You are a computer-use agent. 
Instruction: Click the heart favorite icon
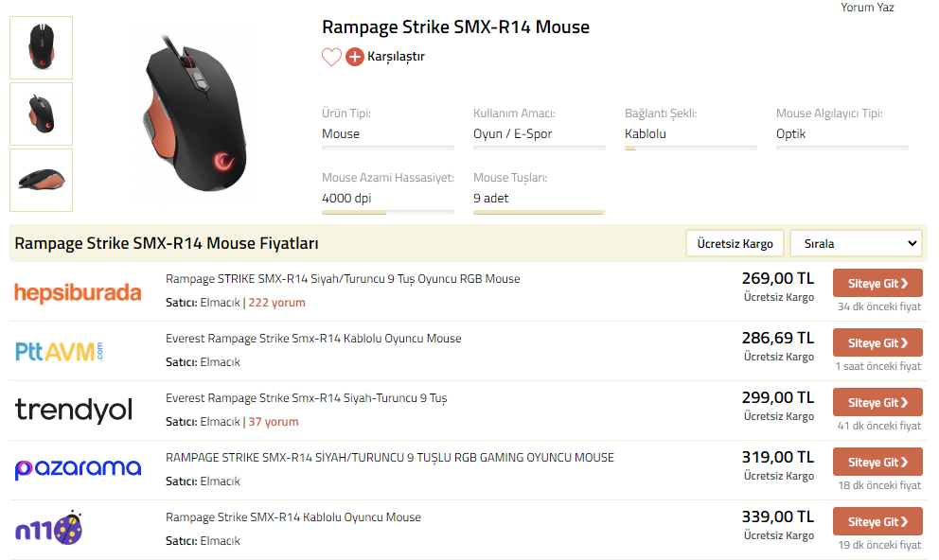pos(331,57)
